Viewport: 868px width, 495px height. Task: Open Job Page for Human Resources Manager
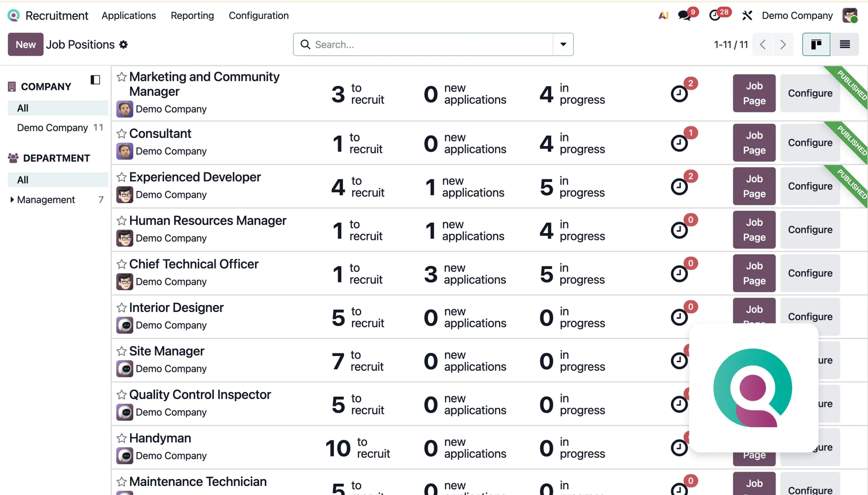pyautogui.click(x=754, y=230)
